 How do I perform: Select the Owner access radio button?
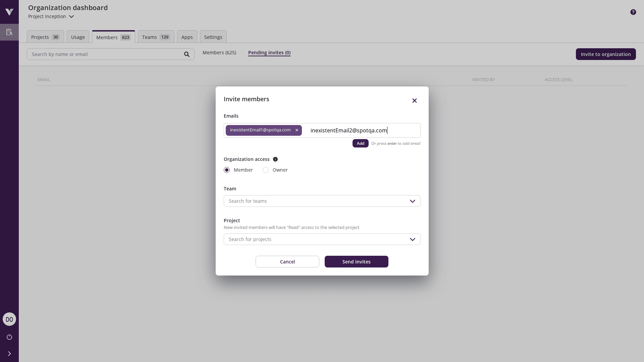(x=266, y=170)
